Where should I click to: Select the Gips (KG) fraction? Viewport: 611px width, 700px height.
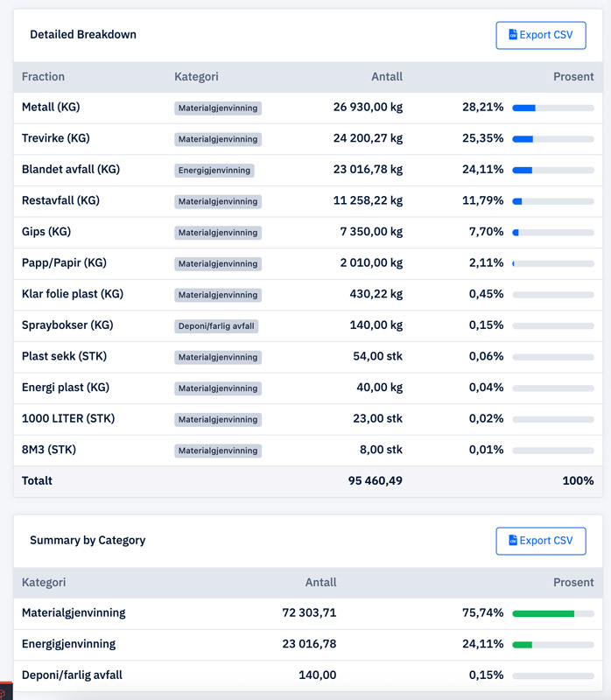click(x=46, y=232)
